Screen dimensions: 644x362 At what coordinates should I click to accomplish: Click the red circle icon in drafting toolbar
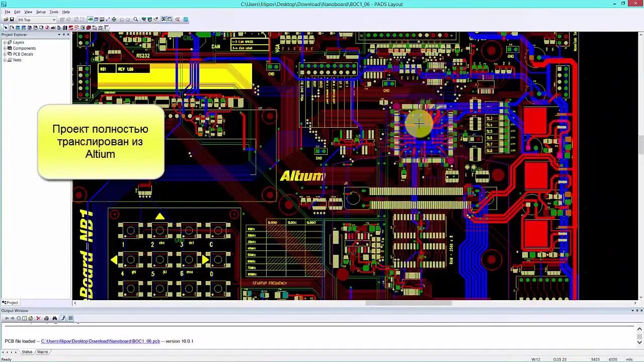[47, 28]
